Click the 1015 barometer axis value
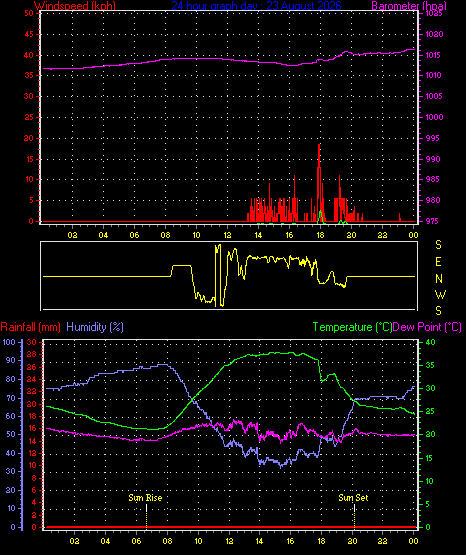 coord(433,55)
